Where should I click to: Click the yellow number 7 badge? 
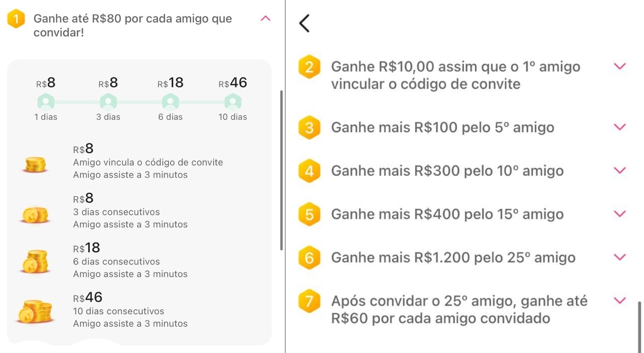309,301
